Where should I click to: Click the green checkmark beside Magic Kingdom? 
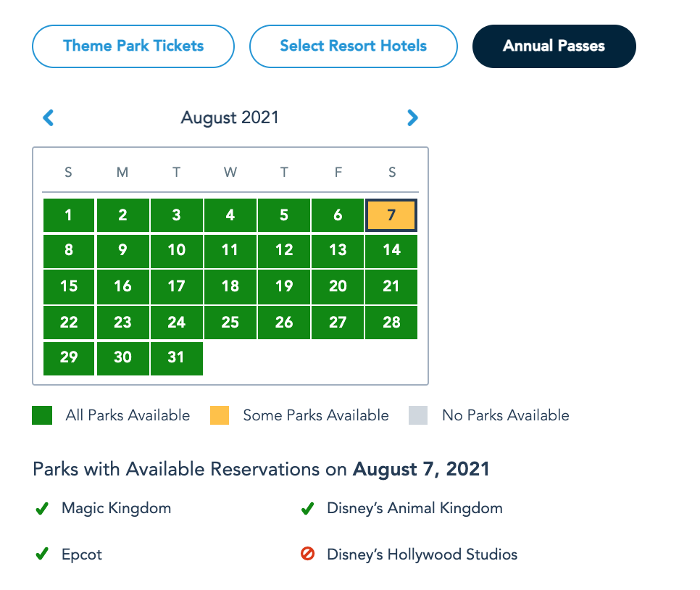(x=42, y=509)
